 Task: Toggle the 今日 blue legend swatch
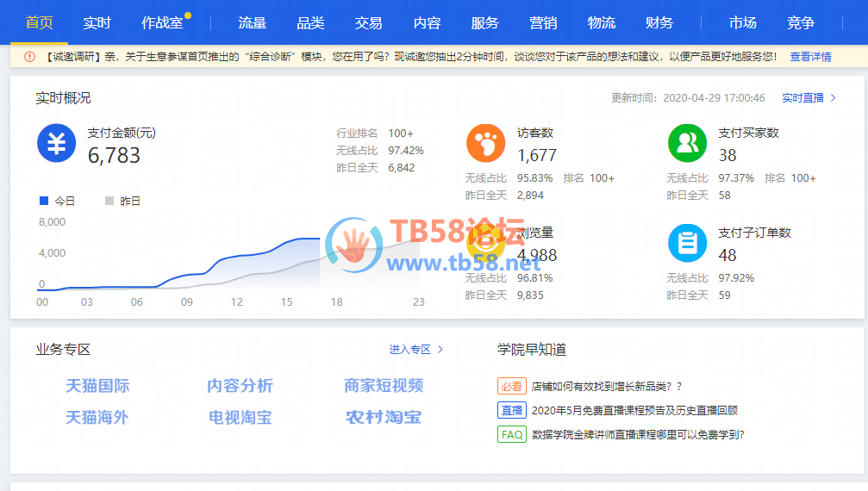point(44,201)
